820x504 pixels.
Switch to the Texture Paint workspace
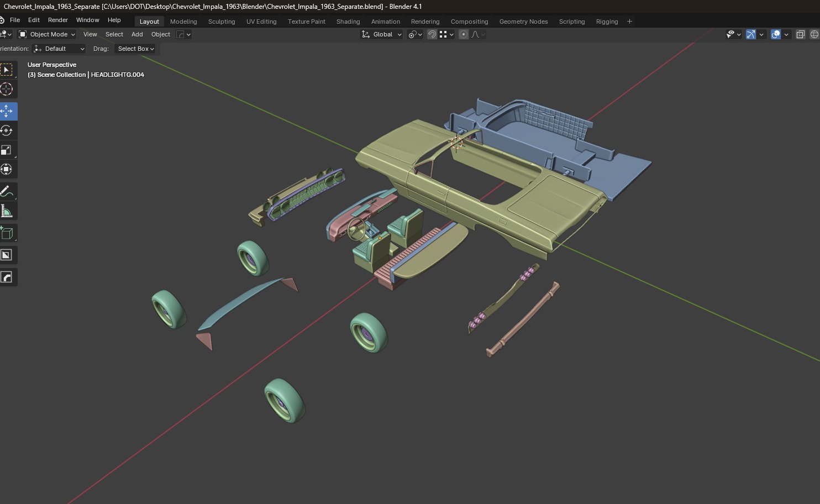pyautogui.click(x=307, y=22)
